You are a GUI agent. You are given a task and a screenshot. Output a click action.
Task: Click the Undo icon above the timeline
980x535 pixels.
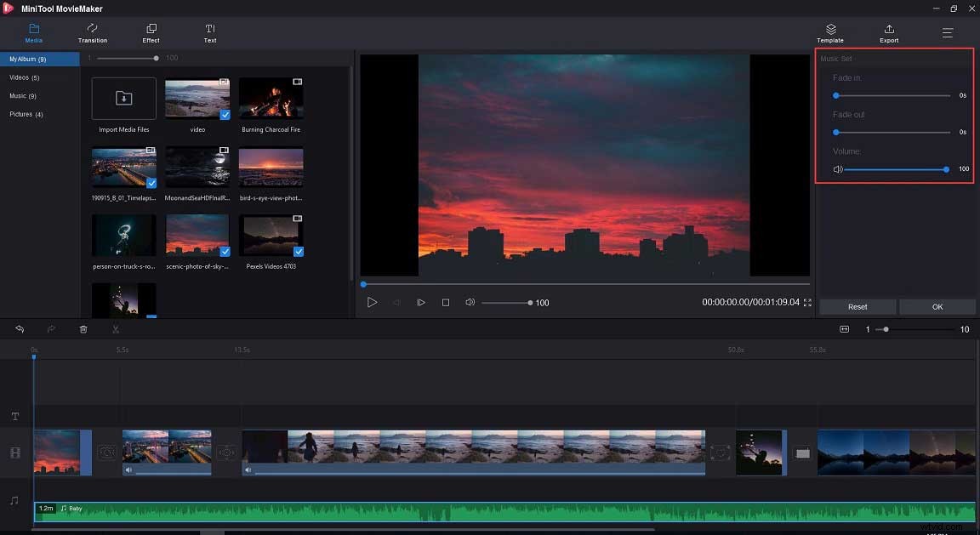tap(20, 329)
